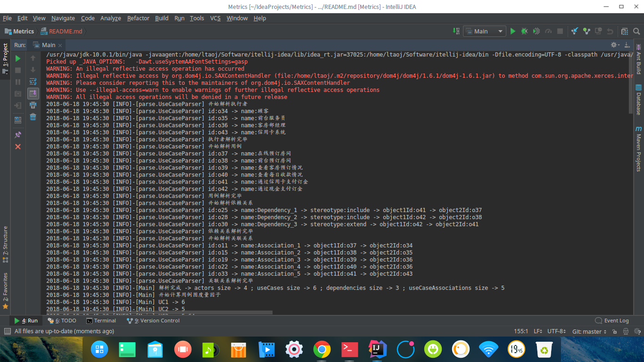Open the 1: Project tool window
644x362 pixels.
tap(5, 59)
